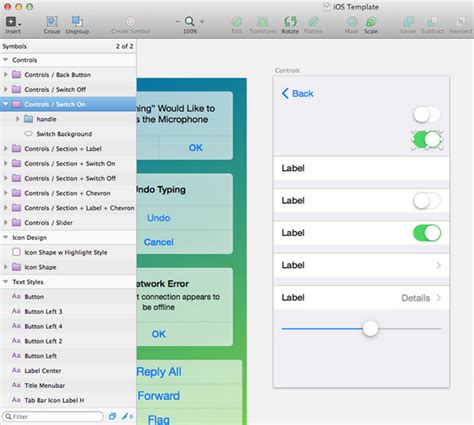Viewport: 474px width, 425px height.
Task: Select the Switch Background shape layer
Action: [68, 134]
